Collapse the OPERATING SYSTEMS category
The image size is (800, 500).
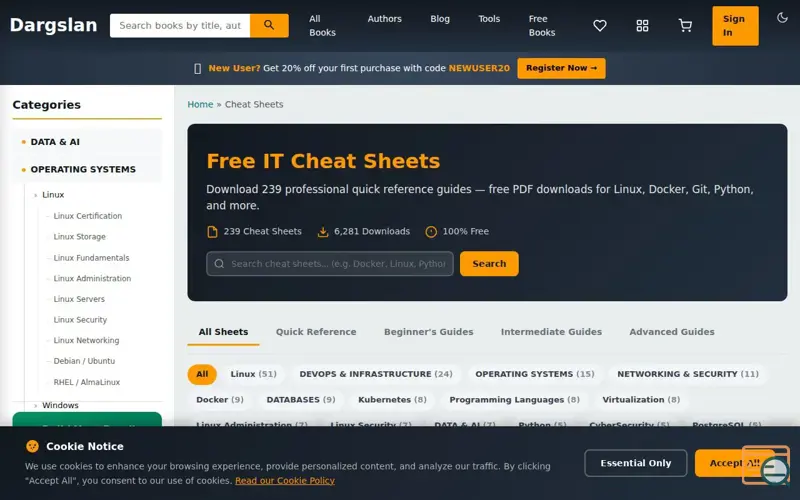pos(87,169)
